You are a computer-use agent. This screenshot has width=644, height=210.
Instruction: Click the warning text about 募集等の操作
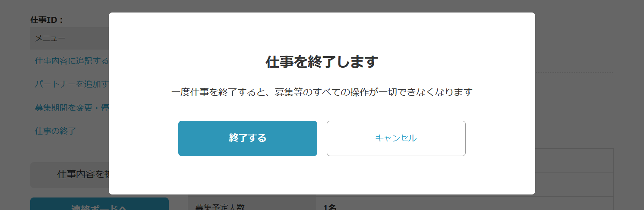(x=322, y=92)
